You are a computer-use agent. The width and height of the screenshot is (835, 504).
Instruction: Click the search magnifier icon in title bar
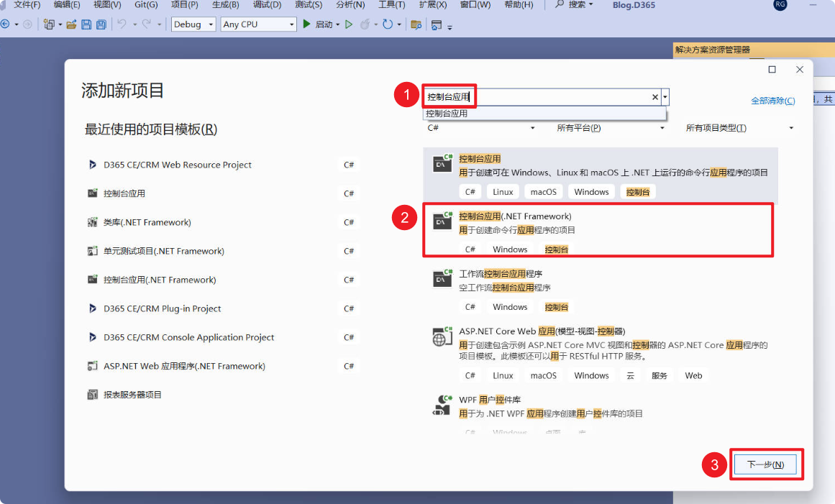click(x=560, y=4)
